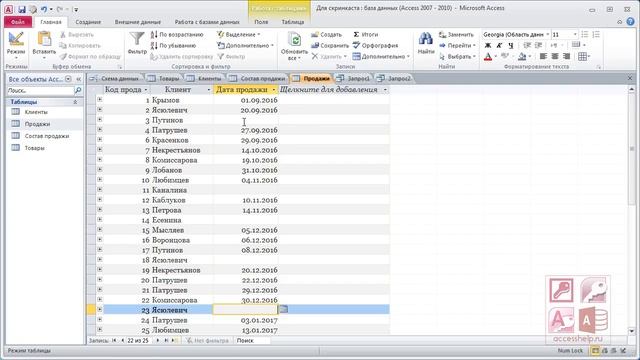Go to first record navigation button
Screen dimensions: 640x360
click(115, 340)
